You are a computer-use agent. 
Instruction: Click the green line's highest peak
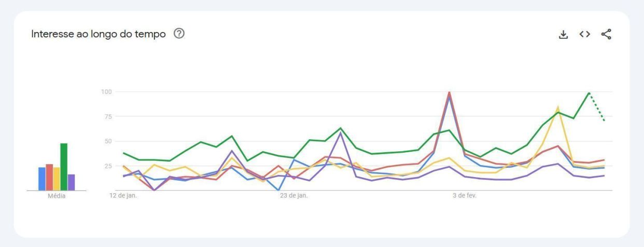pos(589,93)
